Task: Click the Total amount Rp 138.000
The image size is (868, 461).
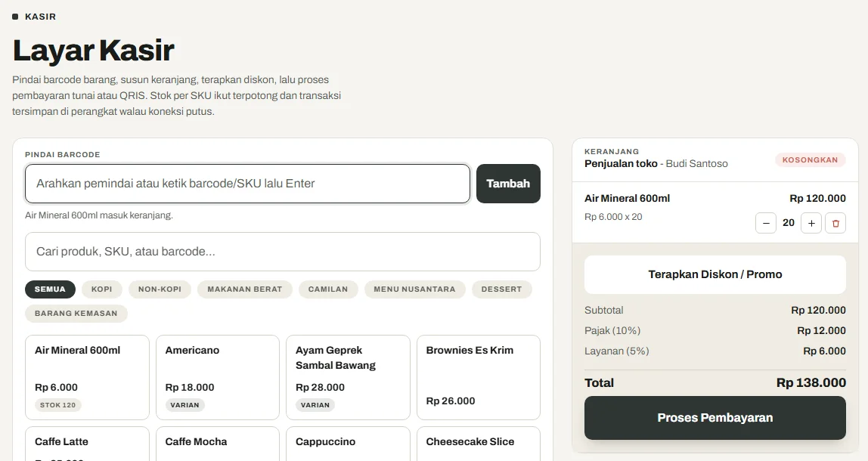Action: 811,383
